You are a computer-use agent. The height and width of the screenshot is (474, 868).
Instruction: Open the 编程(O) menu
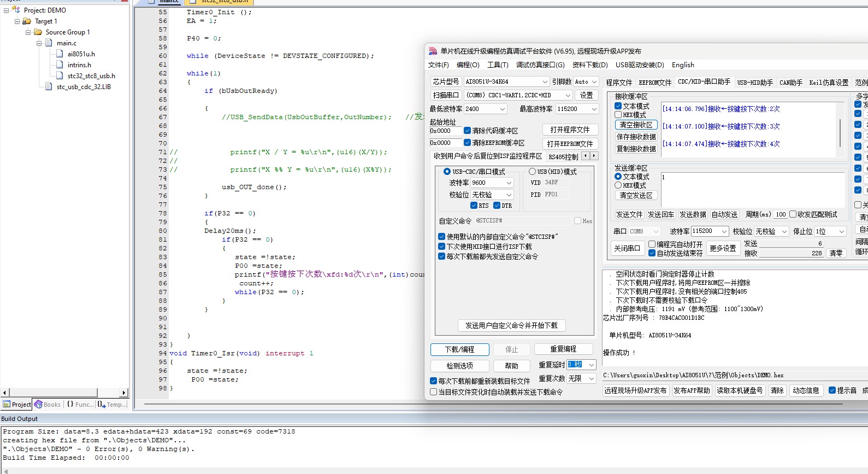468,65
